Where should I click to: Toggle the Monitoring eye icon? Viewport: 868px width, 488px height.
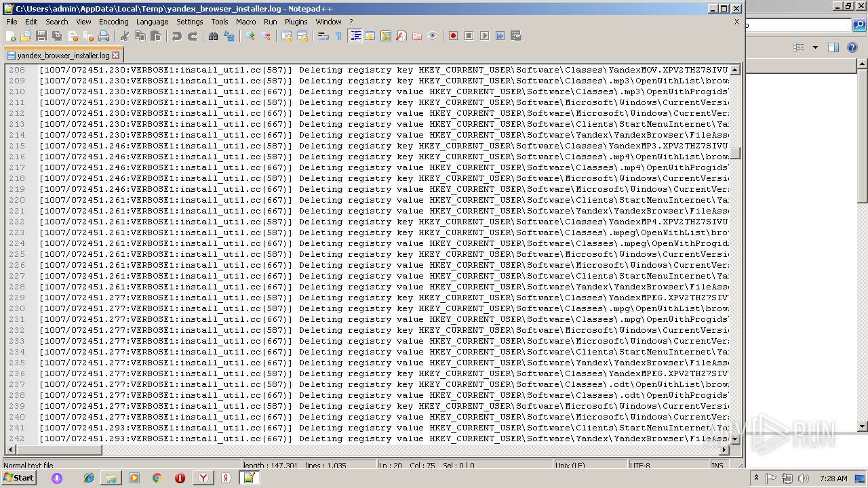tap(432, 36)
